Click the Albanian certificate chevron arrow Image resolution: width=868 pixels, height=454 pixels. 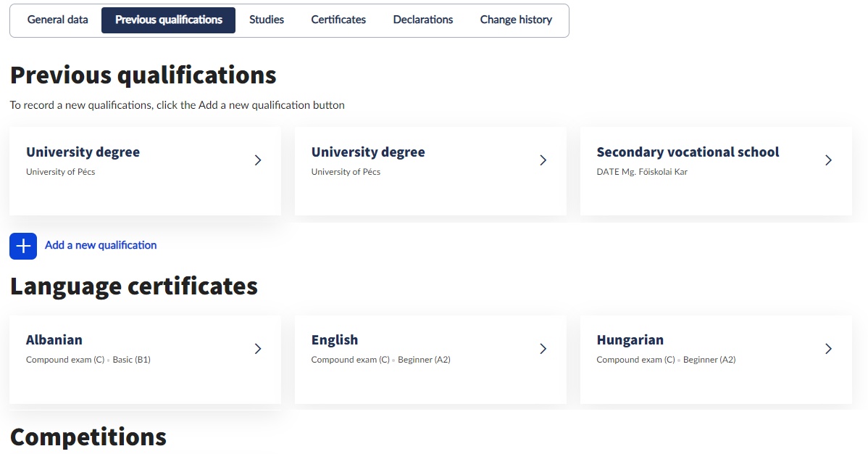pyautogui.click(x=258, y=349)
